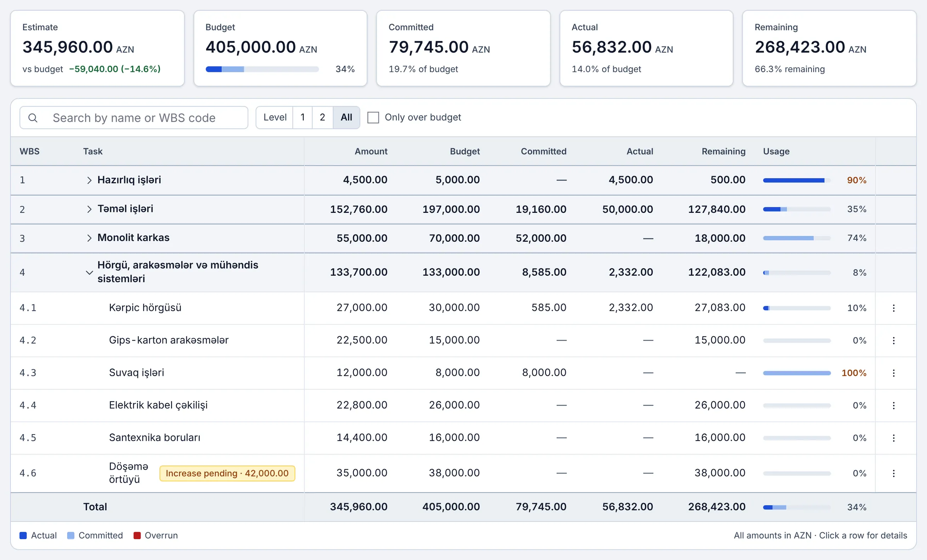
Task: Focus the Search by name or WBS code field
Action: pos(134,118)
